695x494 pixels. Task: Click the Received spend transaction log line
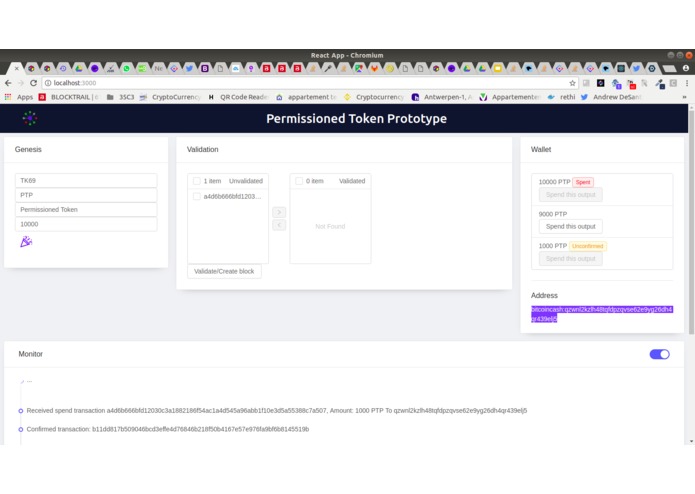[x=277, y=411]
